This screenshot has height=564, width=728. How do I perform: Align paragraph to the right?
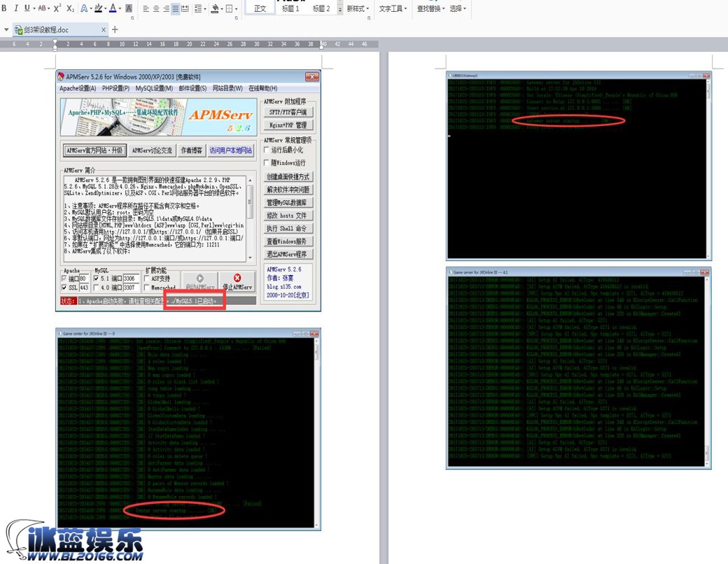(x=166, y=9)
